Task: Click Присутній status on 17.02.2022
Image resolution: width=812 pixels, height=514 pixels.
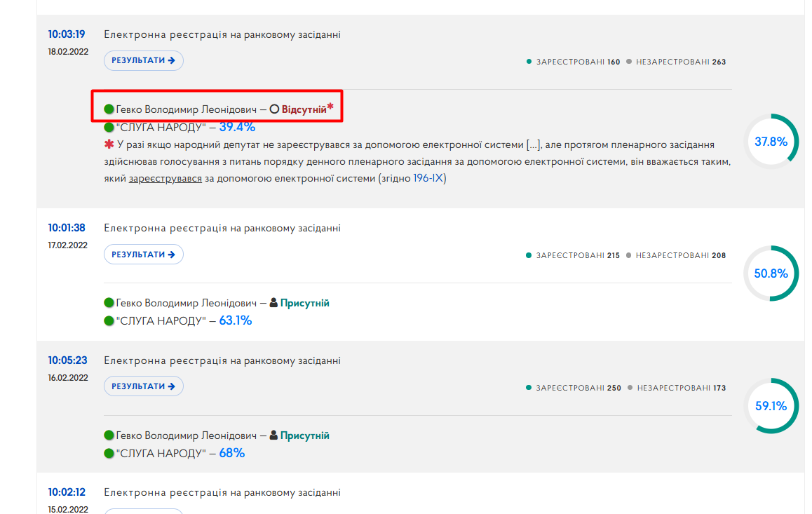Action: [x=304, y=303]
